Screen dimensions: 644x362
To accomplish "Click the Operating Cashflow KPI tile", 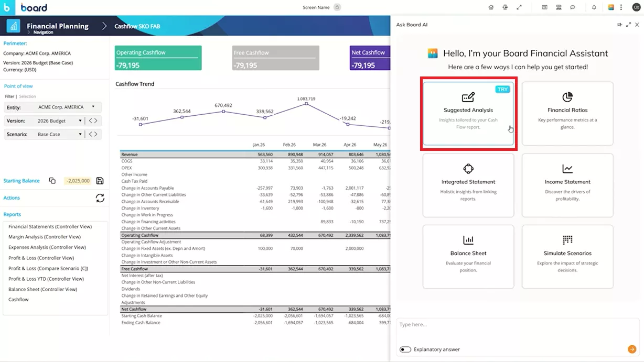I will click(158, 58).
